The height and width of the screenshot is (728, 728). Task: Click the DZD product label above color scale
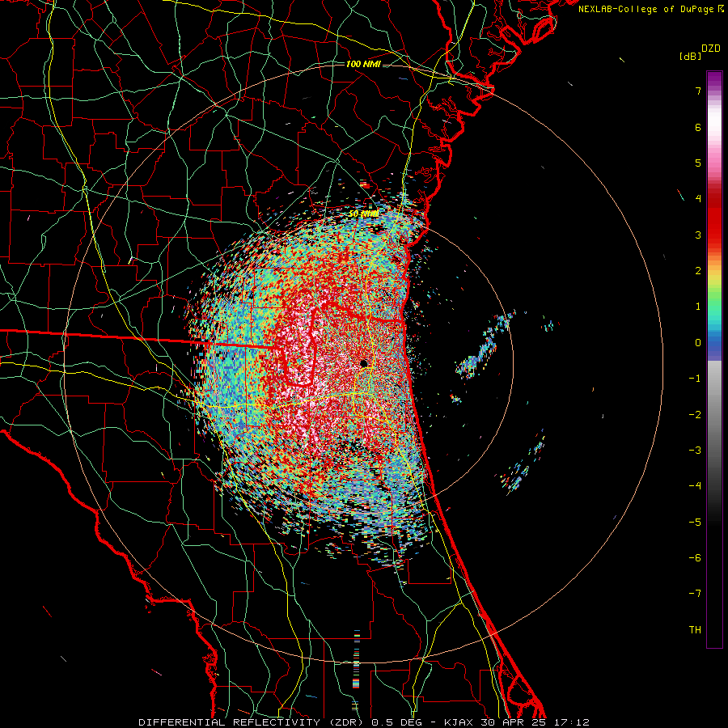(x=711, y=49)
